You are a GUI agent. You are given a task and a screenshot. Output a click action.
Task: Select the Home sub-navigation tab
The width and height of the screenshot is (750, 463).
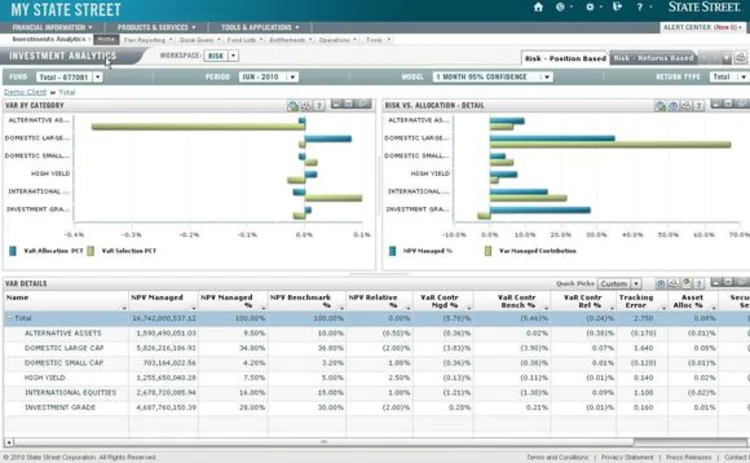(106, 40)
